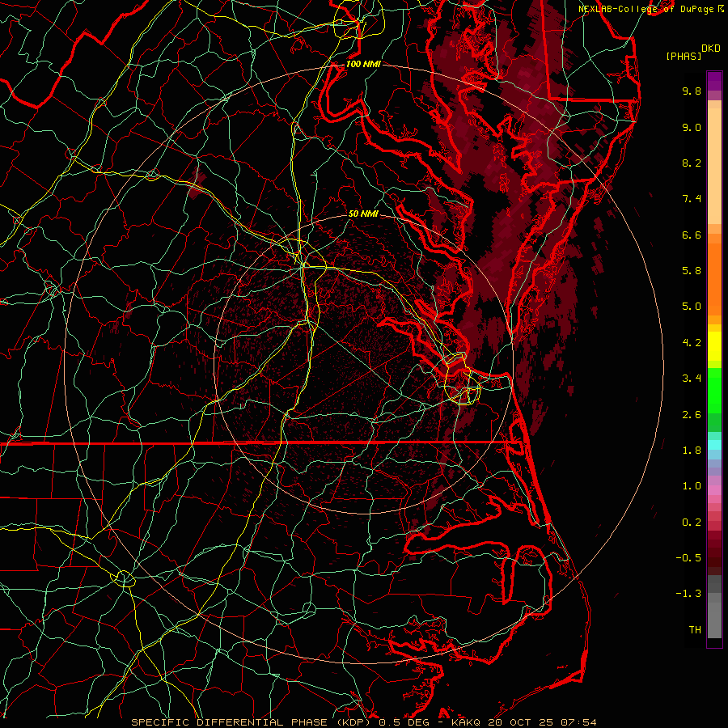Click the -0.5 legend value
The width and height of the screenshot is (728, 728).
point(688,558)
